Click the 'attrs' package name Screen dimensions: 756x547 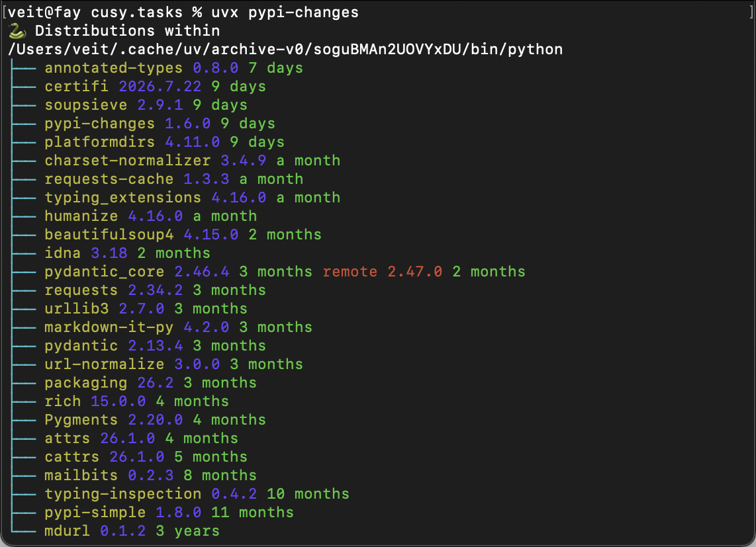tap(67, 439)
